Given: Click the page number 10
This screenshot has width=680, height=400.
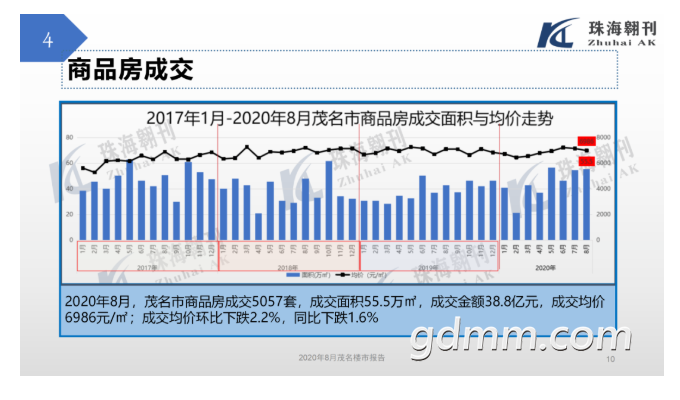Looking at the screenshot, I should click(610, 359).
